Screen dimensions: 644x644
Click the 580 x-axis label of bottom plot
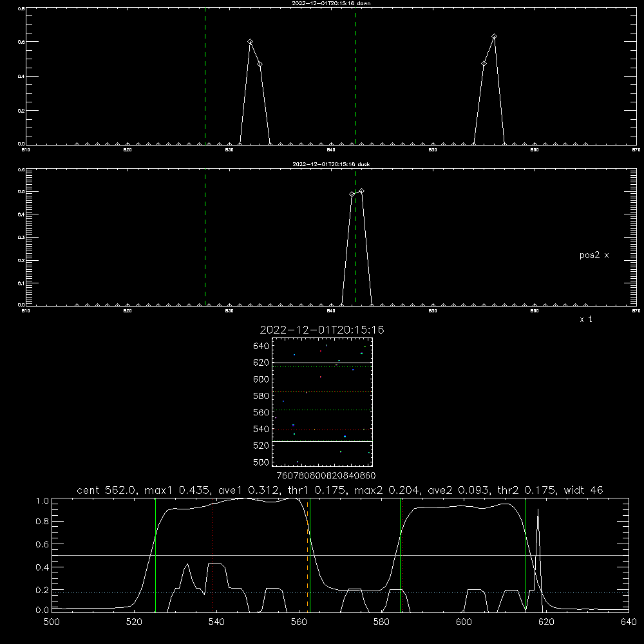[x=381, y=622]
